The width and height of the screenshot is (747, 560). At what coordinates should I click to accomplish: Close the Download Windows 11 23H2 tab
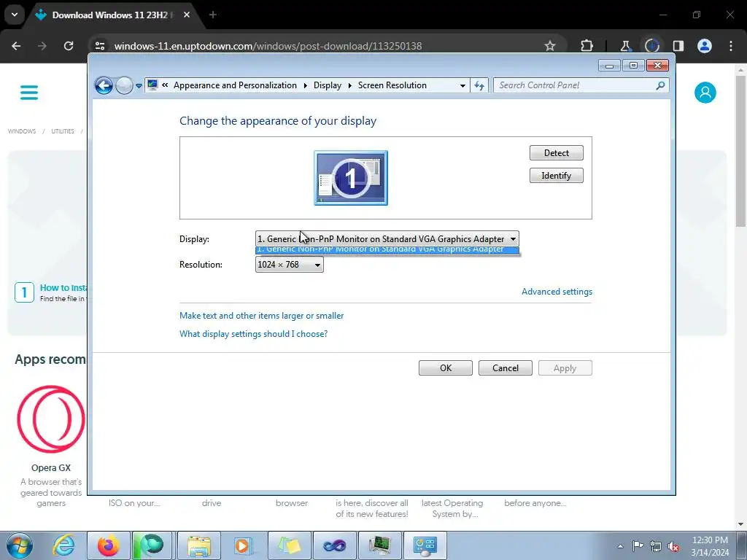pos(186,15)
